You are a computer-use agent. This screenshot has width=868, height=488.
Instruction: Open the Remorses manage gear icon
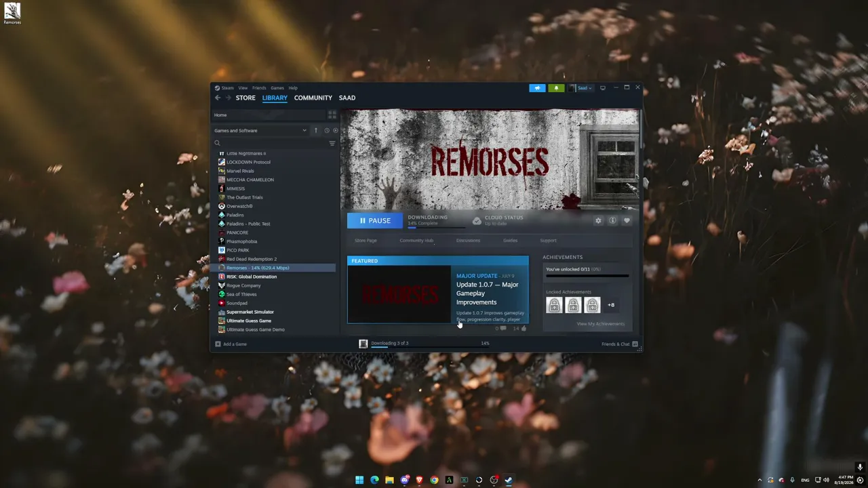[598, 220]
